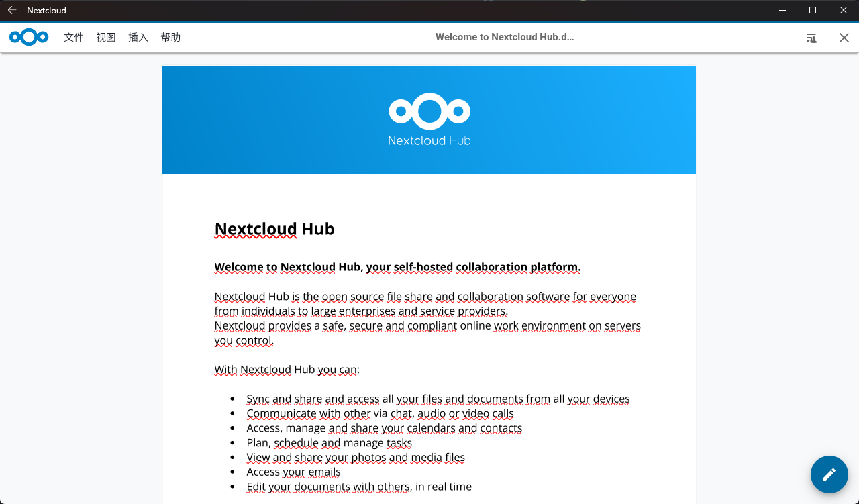
Task: Maximize the Nextcloud window
Action: [x=813, y=10]
